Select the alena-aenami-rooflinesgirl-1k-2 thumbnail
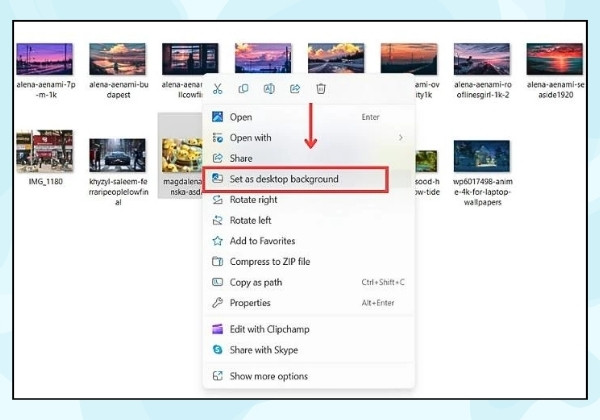The image size is (600, 420). (482, 59)
